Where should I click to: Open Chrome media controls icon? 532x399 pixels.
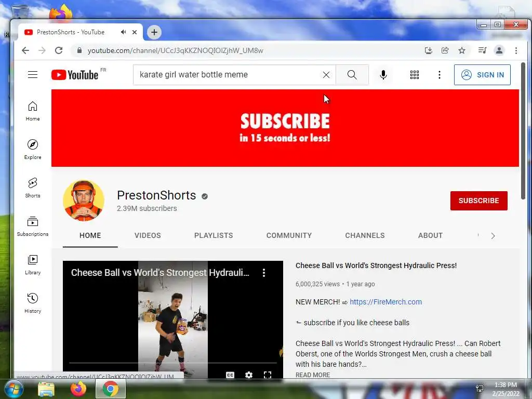tap(482, 50)
